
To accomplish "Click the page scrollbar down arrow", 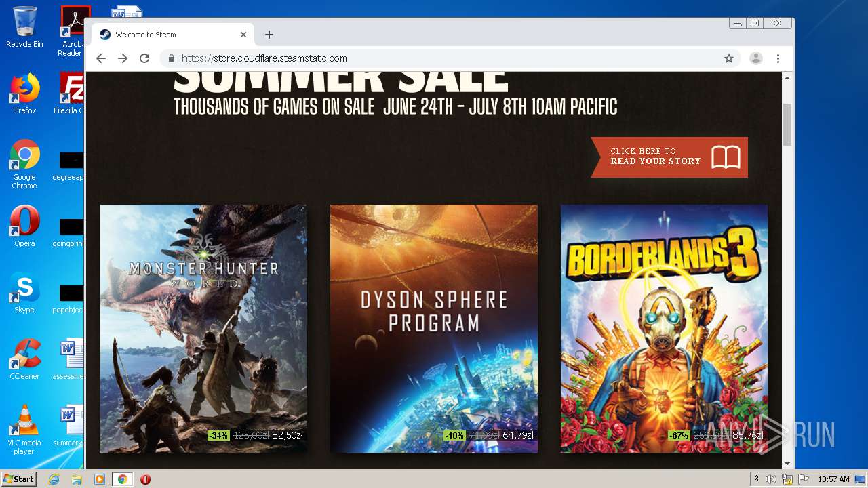I will click(787, 464).
